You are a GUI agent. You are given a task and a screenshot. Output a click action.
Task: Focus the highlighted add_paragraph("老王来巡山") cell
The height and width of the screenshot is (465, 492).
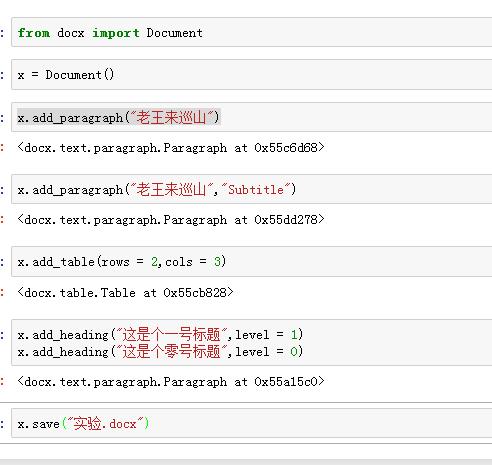252,117
